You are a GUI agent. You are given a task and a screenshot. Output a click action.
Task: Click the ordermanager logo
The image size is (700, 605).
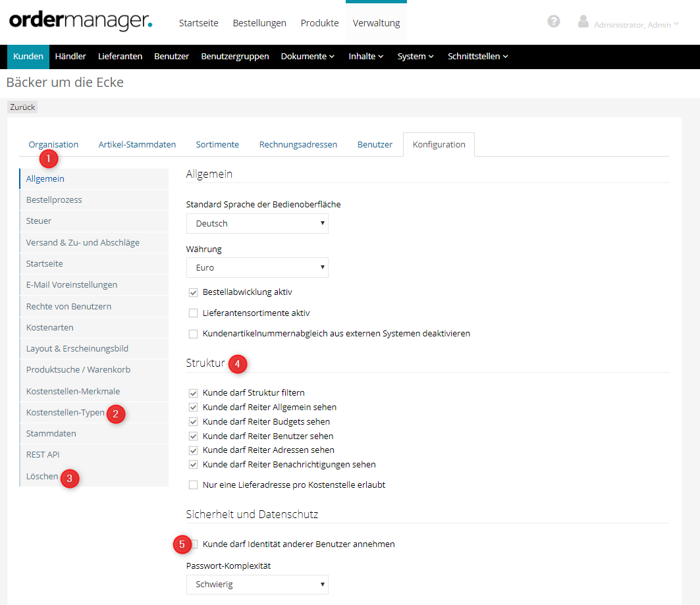80,21
